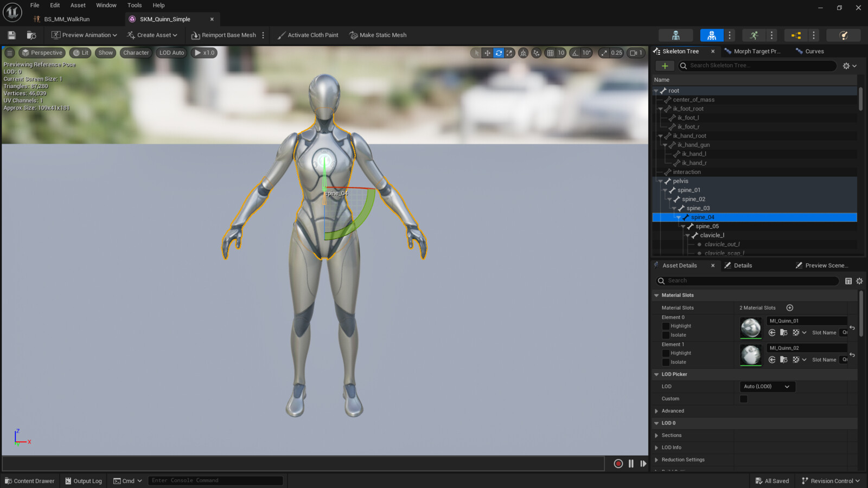Open the viewport hamburger options menu
Viewport: 868px width, 488px height.
(x=10, y=53)
